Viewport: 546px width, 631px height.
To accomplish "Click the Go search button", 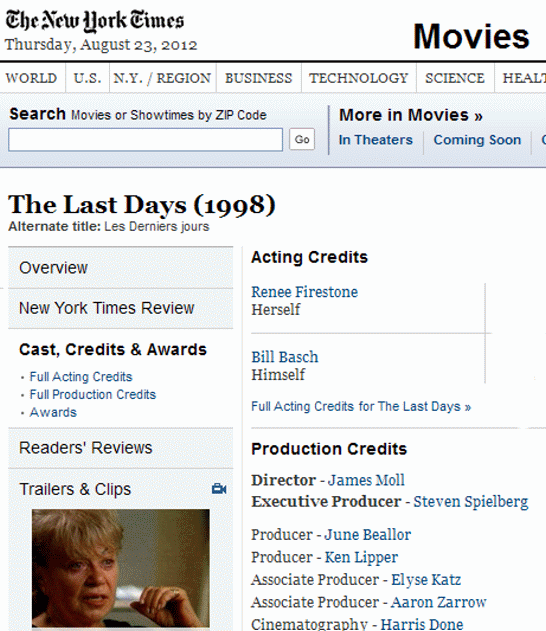I will (302, 140).
